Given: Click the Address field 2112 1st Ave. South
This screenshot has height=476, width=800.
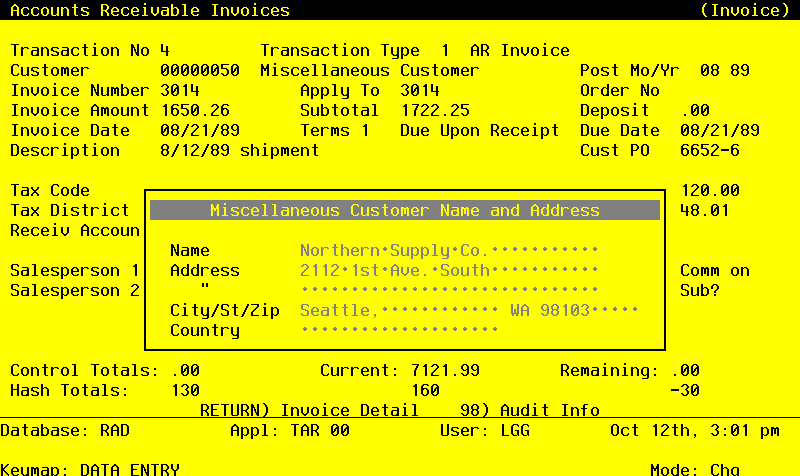Looking at the screenshot, I should click(449, 270).
